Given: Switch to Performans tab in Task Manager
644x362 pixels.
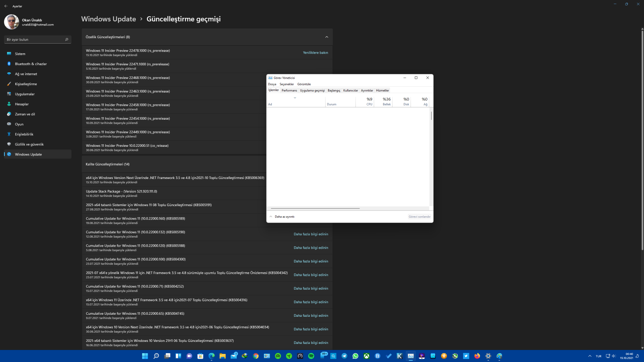Looking at the screenshot, I should pos(289,90).
